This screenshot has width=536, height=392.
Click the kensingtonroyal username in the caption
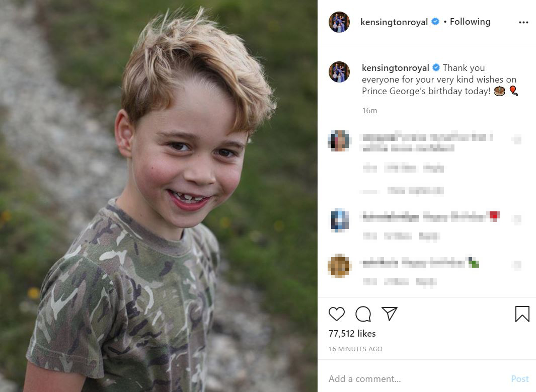395,68
